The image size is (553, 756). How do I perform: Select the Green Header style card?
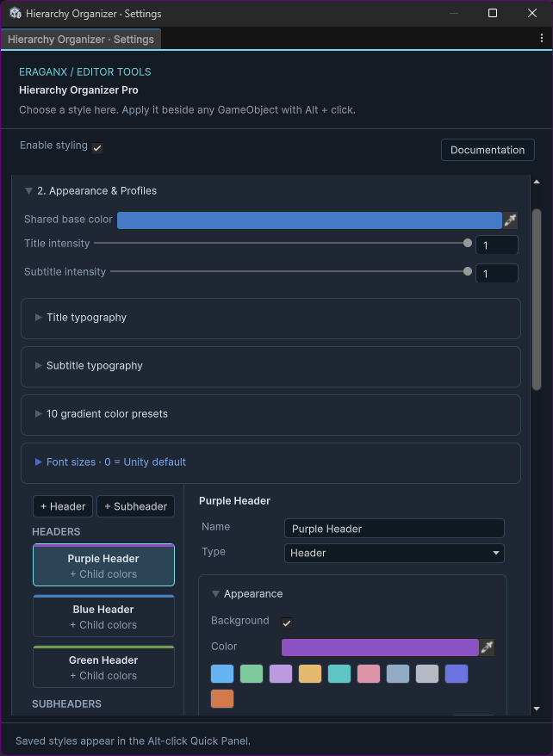click(103, 666)
